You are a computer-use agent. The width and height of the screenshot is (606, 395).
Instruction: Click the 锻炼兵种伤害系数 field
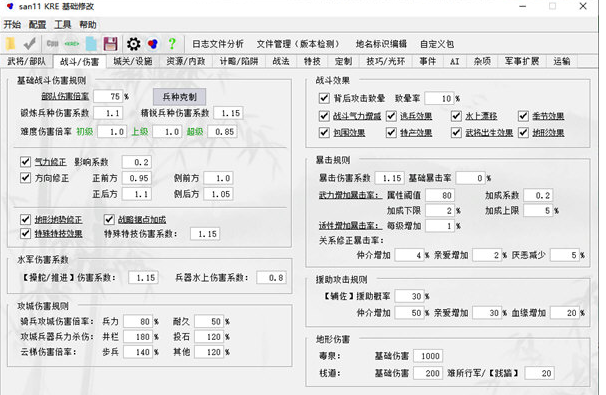[x=109, y=113]
